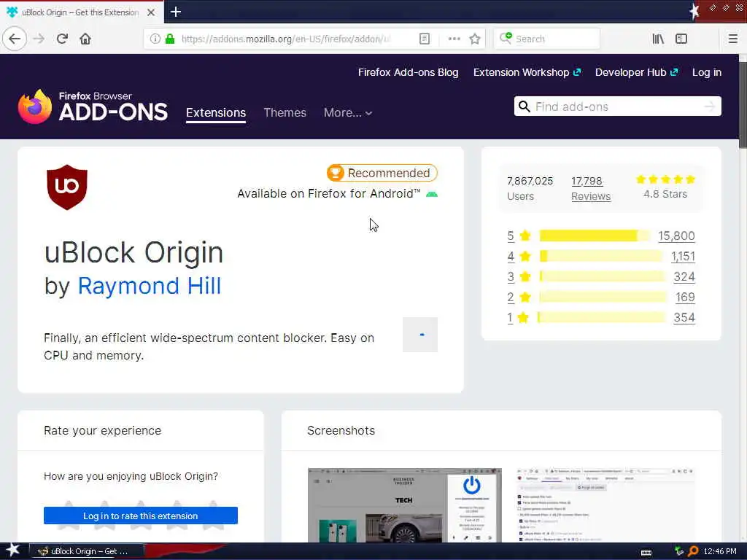
Task: Click the magnifier icon in Find add-ons
Action: pos(524,106)
